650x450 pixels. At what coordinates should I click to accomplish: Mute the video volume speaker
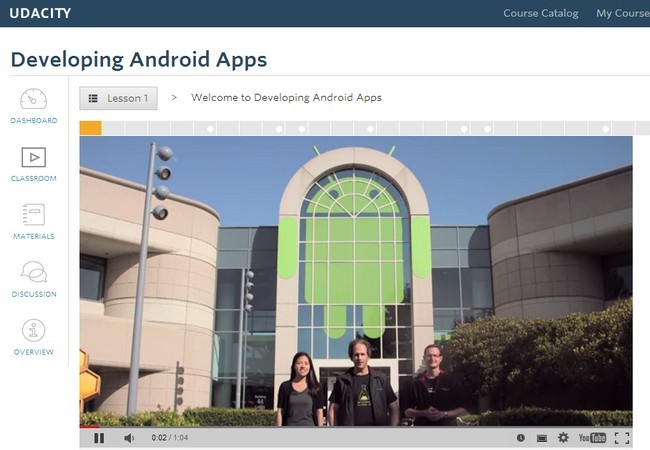click(x=129, y=438)
